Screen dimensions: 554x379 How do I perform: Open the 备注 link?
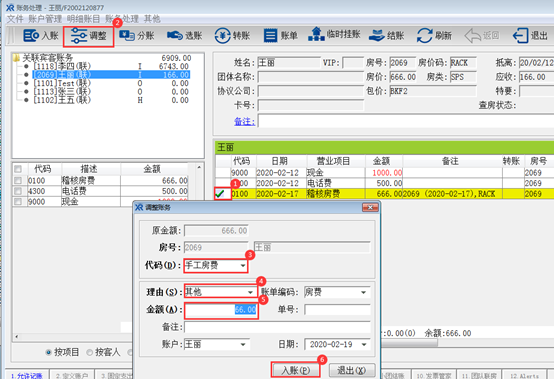click(244, 121)
